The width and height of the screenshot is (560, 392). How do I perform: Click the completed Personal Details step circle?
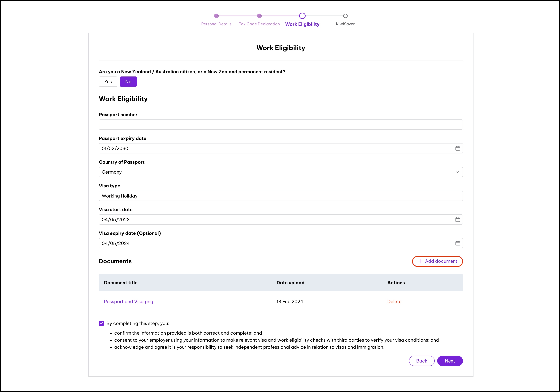pyautogui.click(x=216, y=16)
